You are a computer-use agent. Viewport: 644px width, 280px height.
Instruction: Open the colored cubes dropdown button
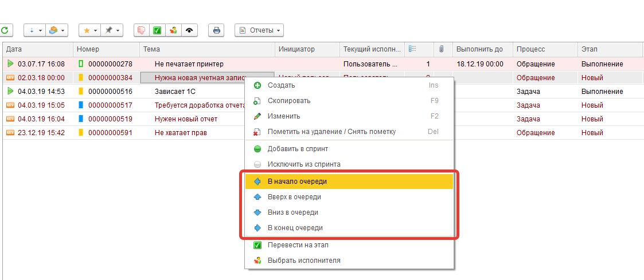point(56,30)
